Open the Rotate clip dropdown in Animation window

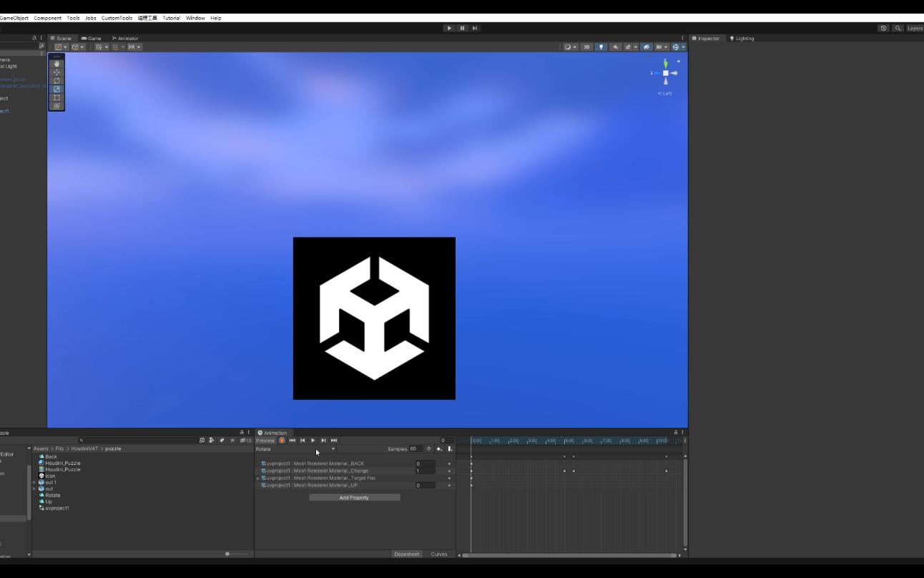click(x=333, y=449)
